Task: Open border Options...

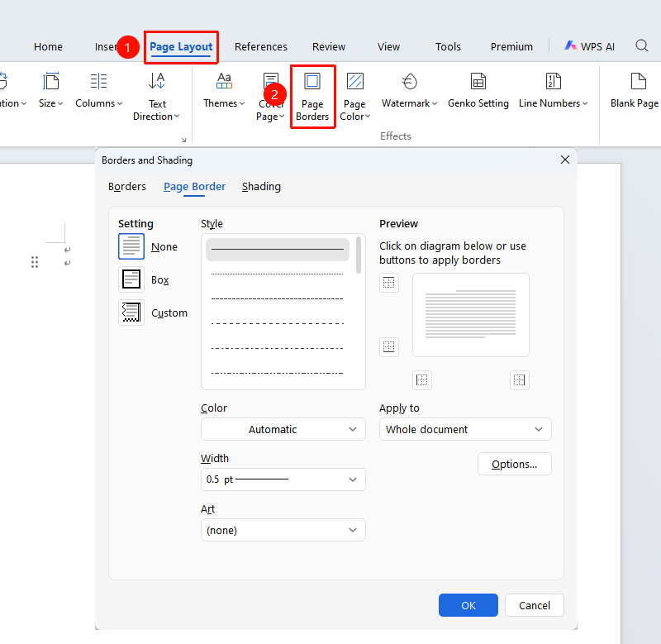Action: tap(514, 464)
